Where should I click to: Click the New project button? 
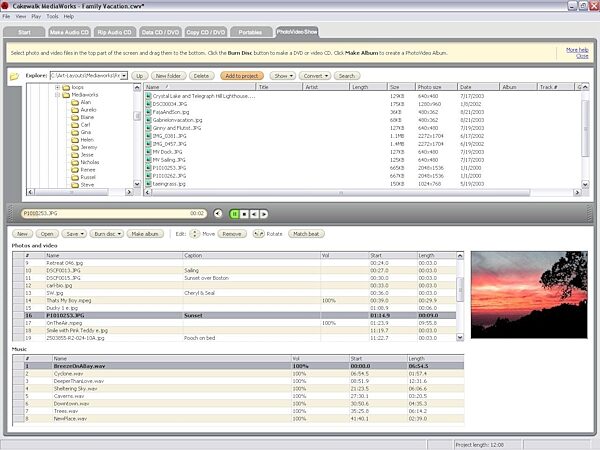[x=22, y=234]
